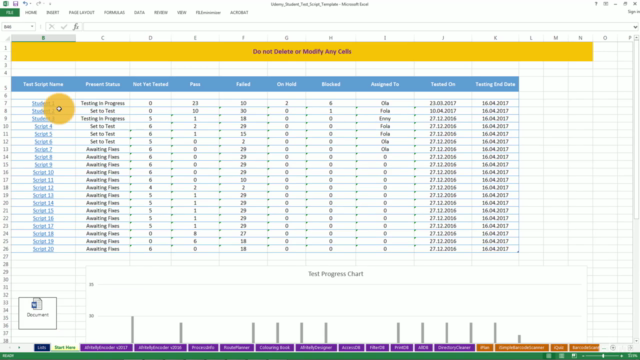The height and width of the screenshot is (360, 640).
Task: Click the Test Progress Chart title
Action: 336,274
